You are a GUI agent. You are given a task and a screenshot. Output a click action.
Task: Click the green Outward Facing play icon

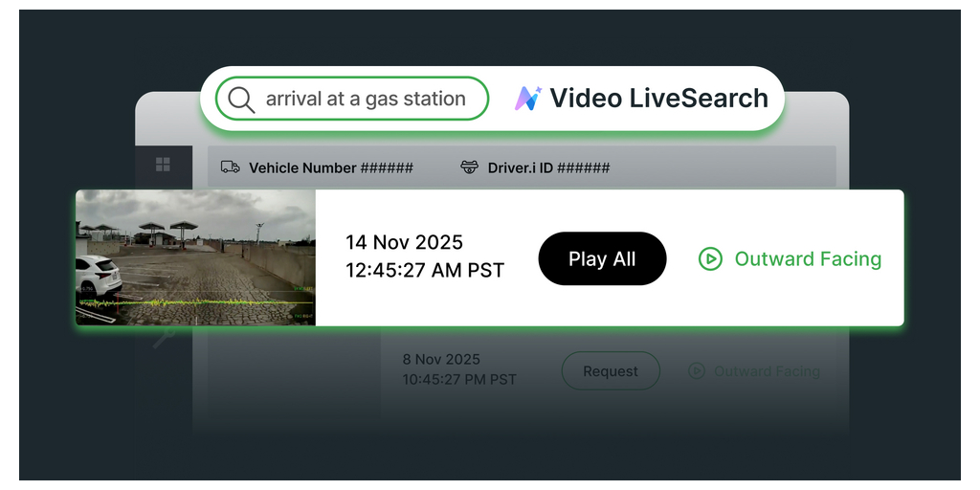point(710,258)
